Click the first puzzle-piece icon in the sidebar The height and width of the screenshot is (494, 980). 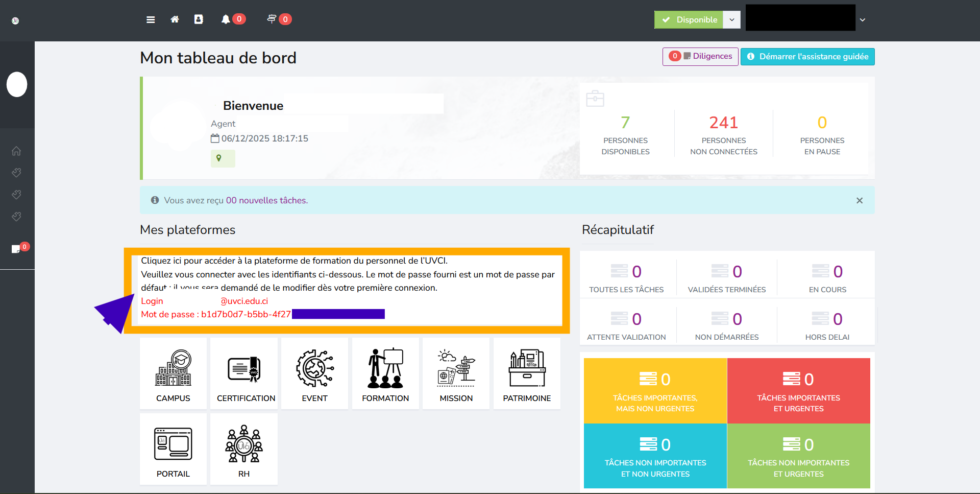point(16,172)
